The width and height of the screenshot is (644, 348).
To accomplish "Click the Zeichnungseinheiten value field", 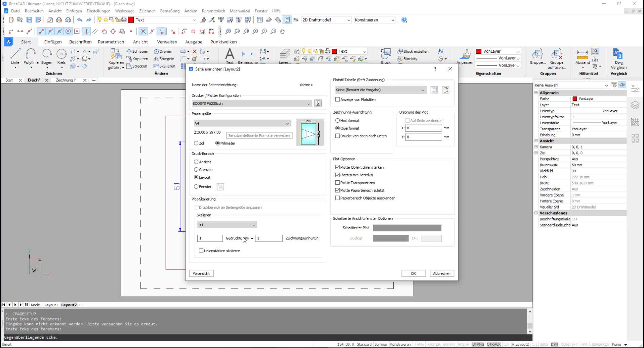I will point(269,238).
